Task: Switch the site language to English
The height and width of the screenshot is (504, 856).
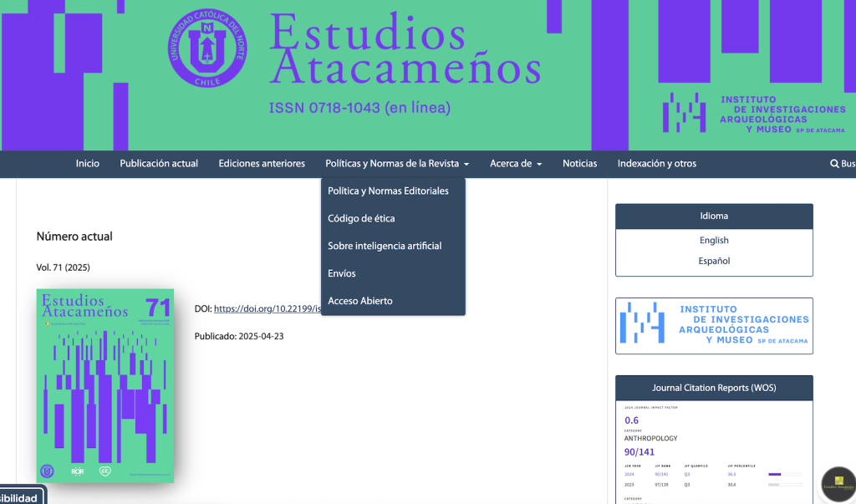Action: [714, 241]
